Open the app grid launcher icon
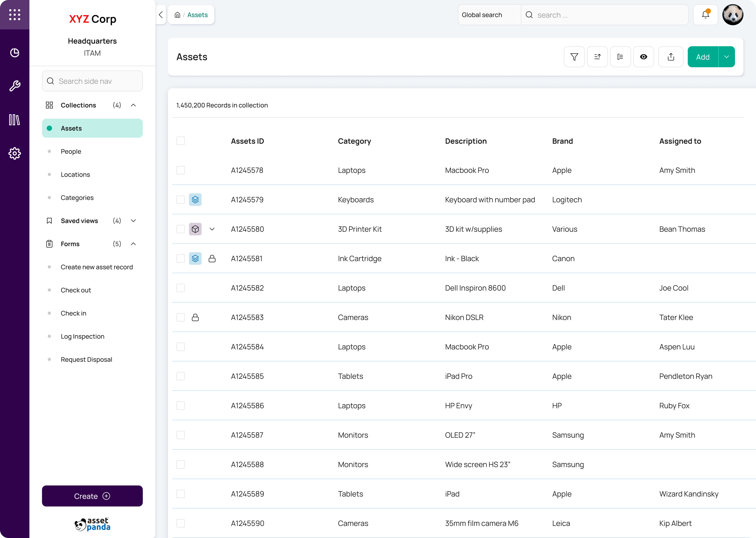The width and height of the screenshot is (756, 538). tap(15, 15)
